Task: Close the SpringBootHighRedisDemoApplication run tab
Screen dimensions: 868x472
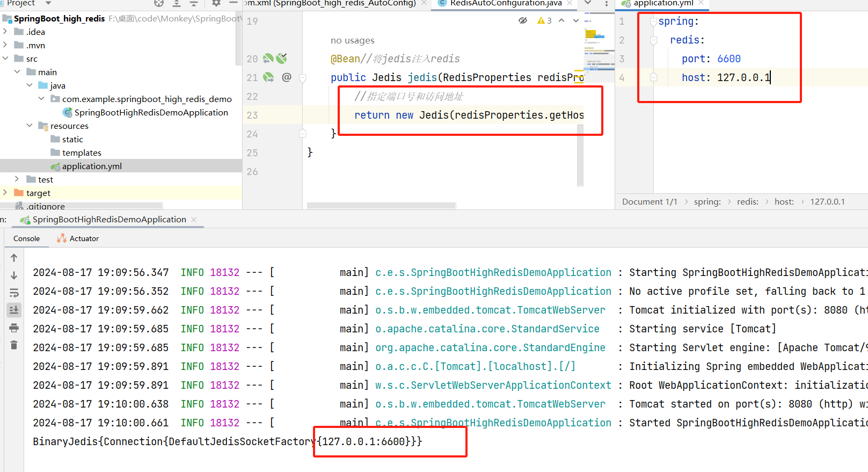Action: (x=194, y=220)
